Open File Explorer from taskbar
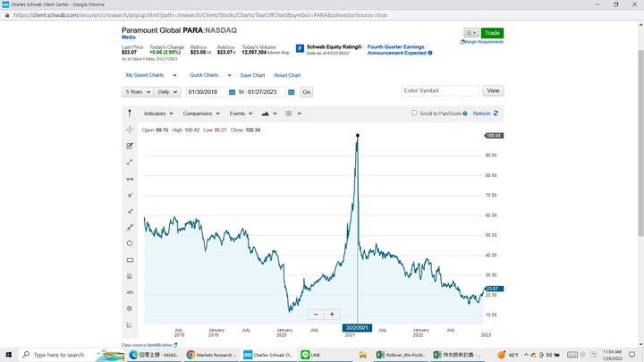Viewport: 644px width, 362px height. click(x=362, y=355)
